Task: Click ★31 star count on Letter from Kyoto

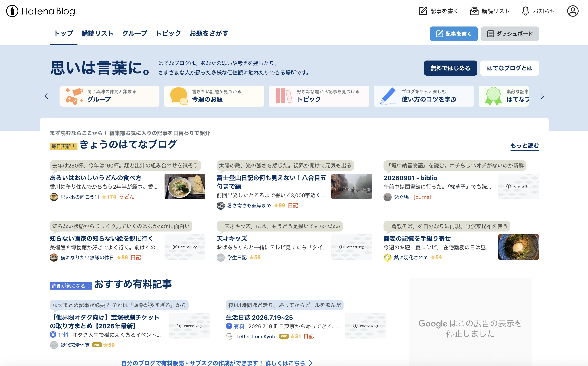Action: (295, 336)
